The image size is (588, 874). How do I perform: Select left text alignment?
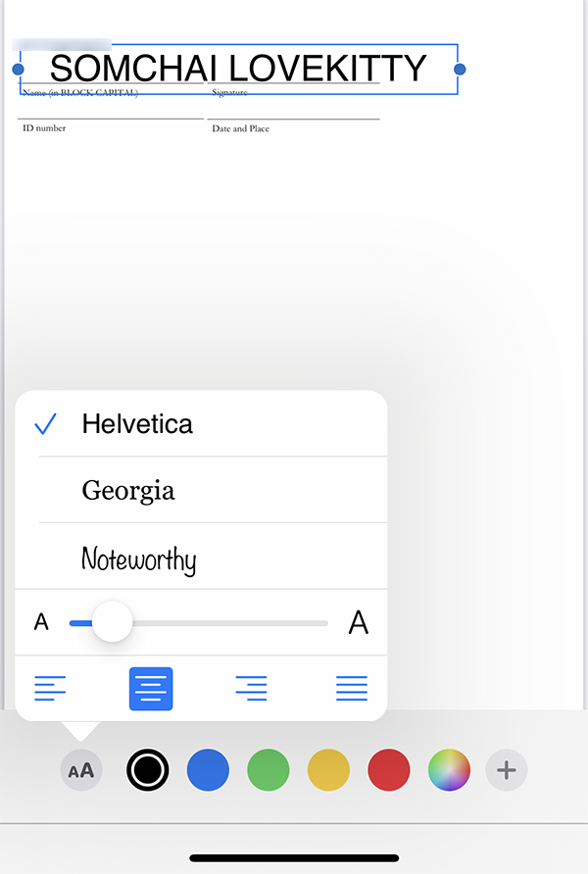tap(50, 688)
